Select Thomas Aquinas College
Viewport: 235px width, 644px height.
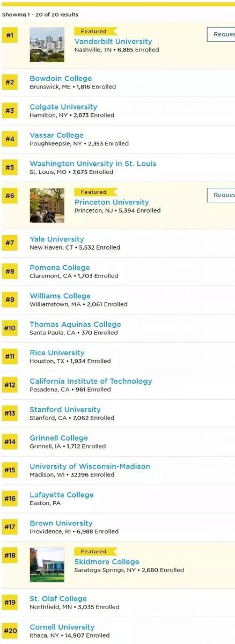pos(75,325)
